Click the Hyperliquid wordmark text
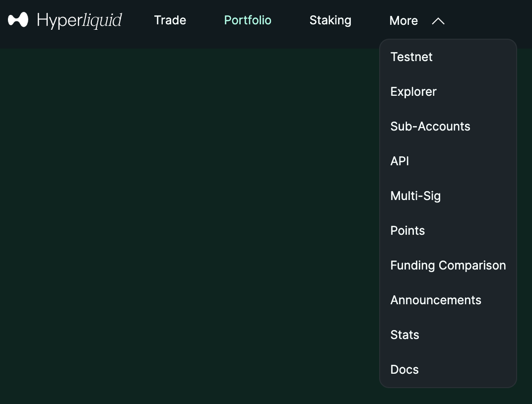The image size is (532, 404). pos(79,20)
